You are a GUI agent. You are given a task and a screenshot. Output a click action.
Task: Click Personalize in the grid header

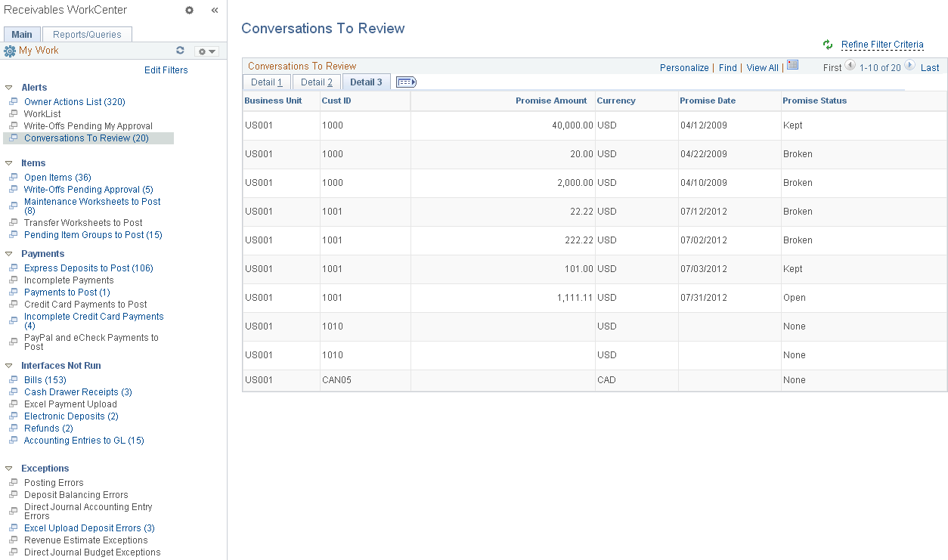pos(684,68)
